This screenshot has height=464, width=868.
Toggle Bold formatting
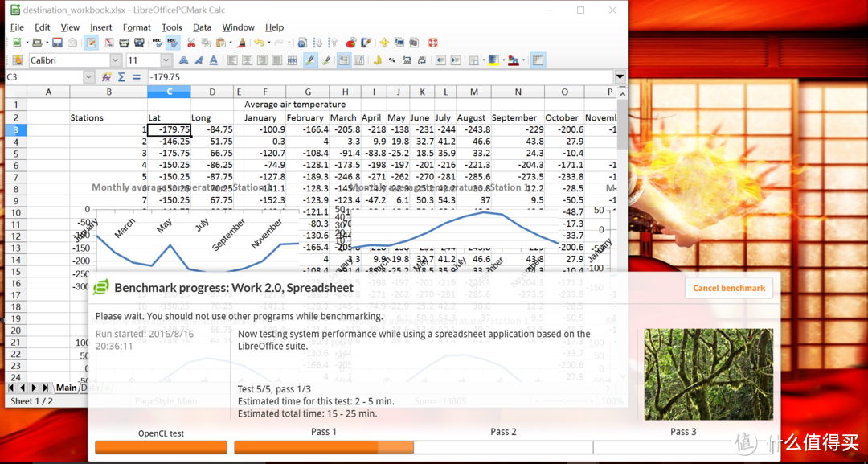coord(184,60)
